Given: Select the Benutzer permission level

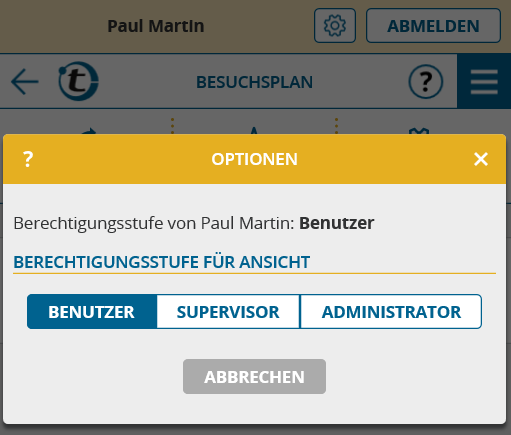Looking at the screenshot, I should coord(92,312).
